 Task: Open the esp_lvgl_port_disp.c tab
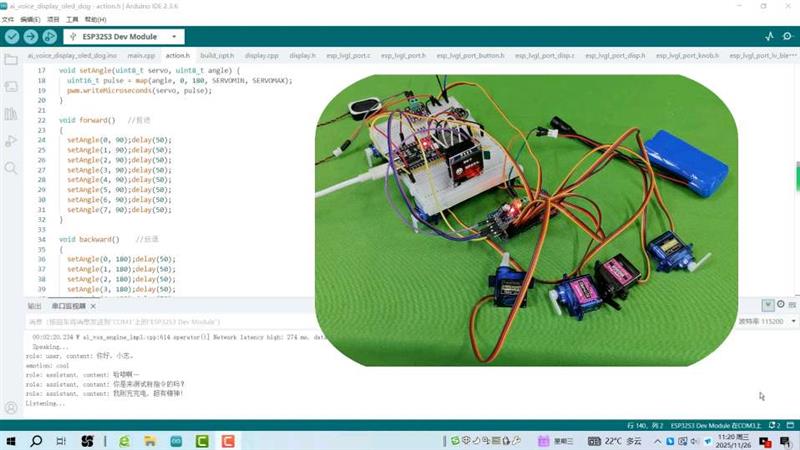point(544,55)
